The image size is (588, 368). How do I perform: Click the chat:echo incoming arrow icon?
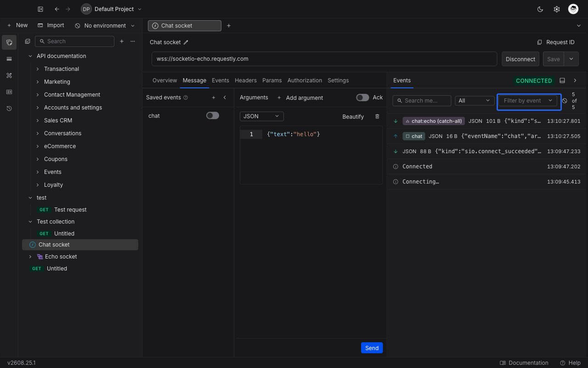coord(396,121)
